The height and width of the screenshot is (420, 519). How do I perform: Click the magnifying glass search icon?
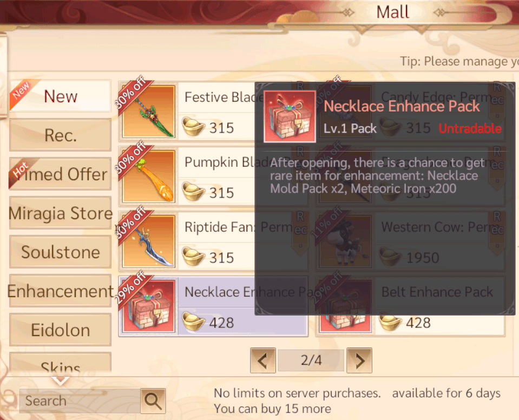(x=153, y=401)
